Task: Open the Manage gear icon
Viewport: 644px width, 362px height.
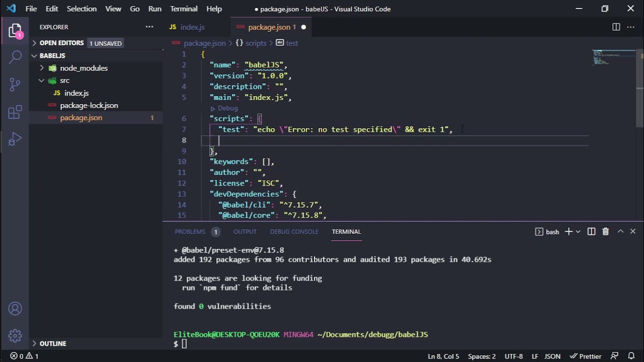Action: 15,335
